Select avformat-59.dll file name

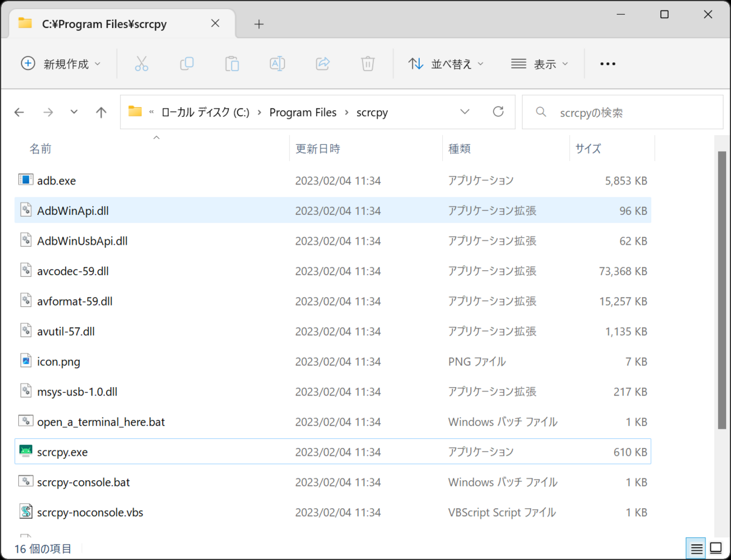(x=75, y=301)
